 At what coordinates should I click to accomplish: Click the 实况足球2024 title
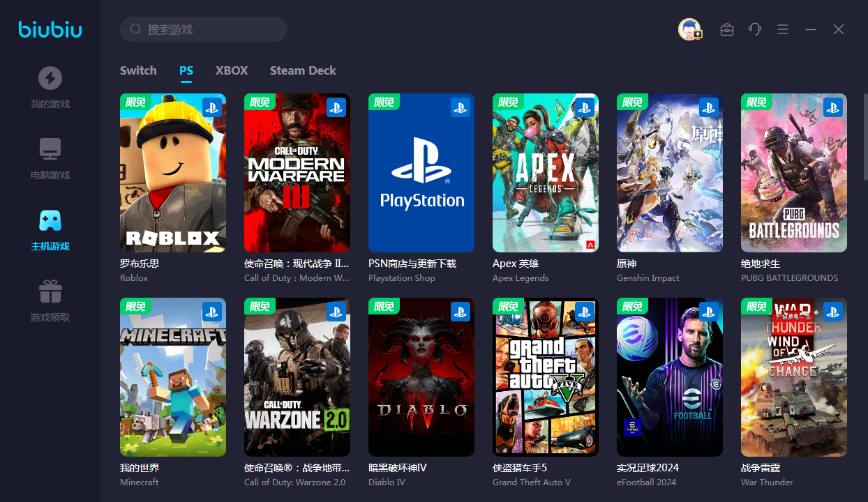point(648,468)
